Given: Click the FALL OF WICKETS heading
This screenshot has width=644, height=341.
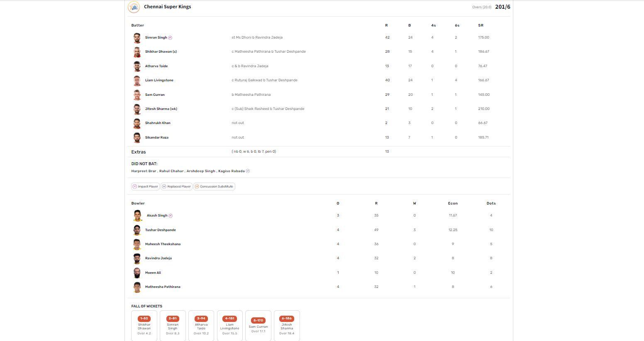Looking at the screenshot, I should click(147, 307).
